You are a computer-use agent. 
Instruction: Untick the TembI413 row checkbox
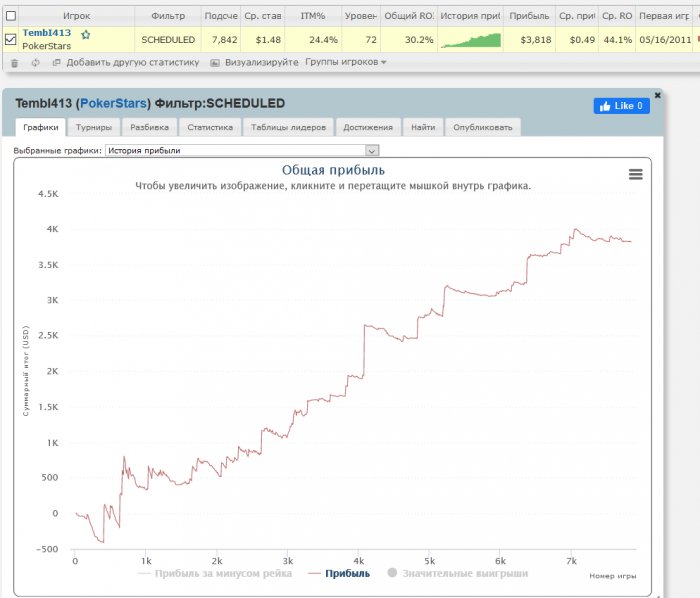point(11,39)
